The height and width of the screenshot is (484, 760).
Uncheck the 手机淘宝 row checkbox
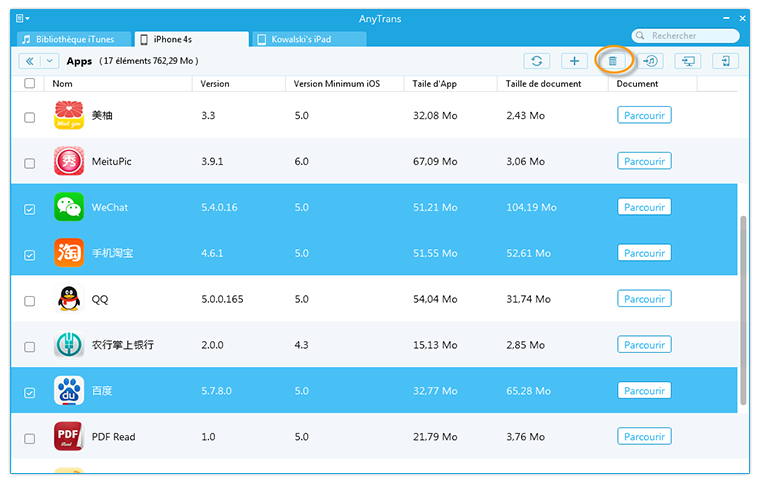pyautogui.click(x=30, y=255)
